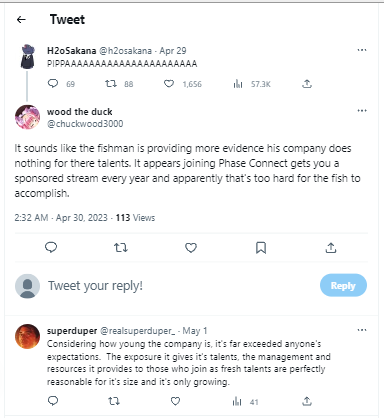Like superduper's reply
This screenshot has height=418, width=384.
point(175,401)
